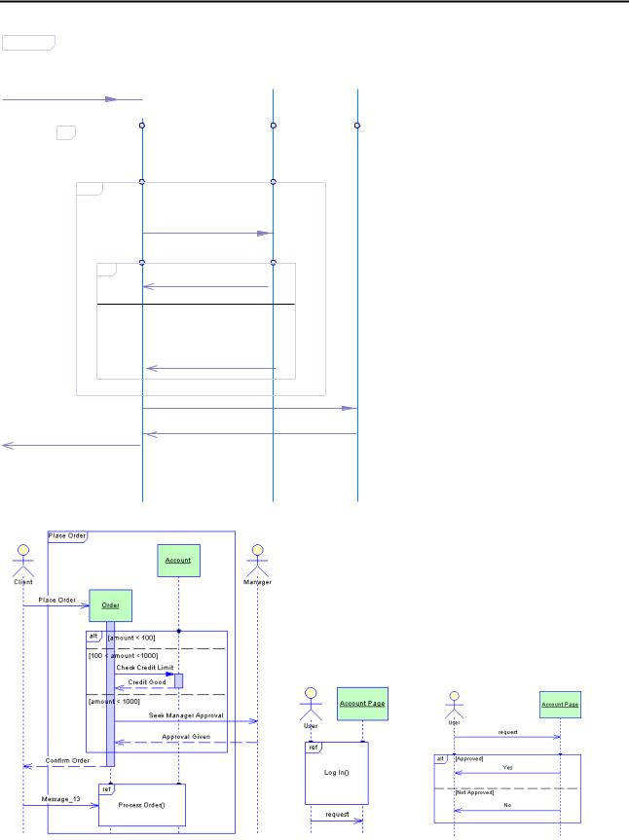
Task: Select the 'Yes' message label
Action: coord(507,768)
